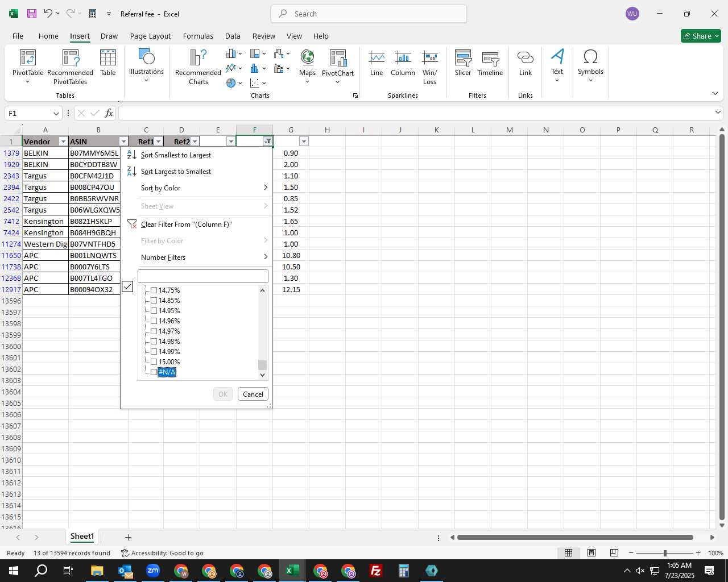
Task: Click the insert function fx button
Action: 109,113
